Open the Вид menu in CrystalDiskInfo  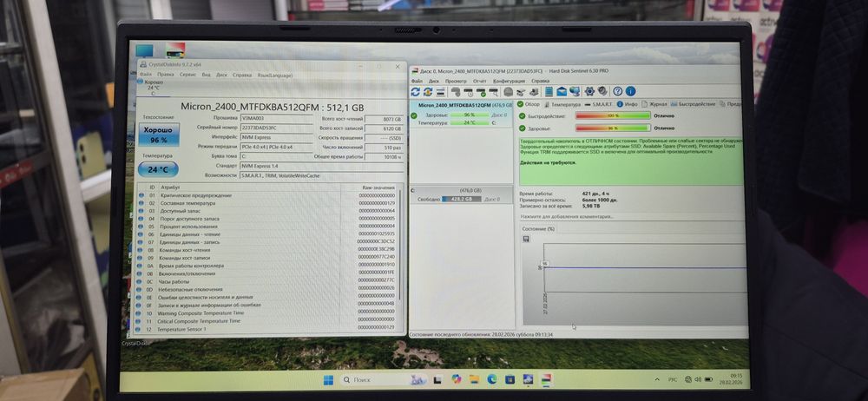click(x=206, y=75)
